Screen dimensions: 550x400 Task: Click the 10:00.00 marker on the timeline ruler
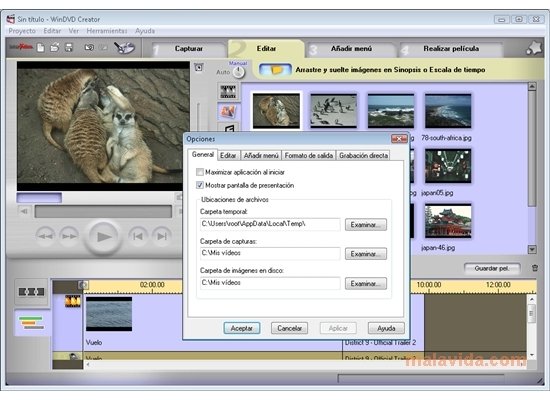[429, 285]
